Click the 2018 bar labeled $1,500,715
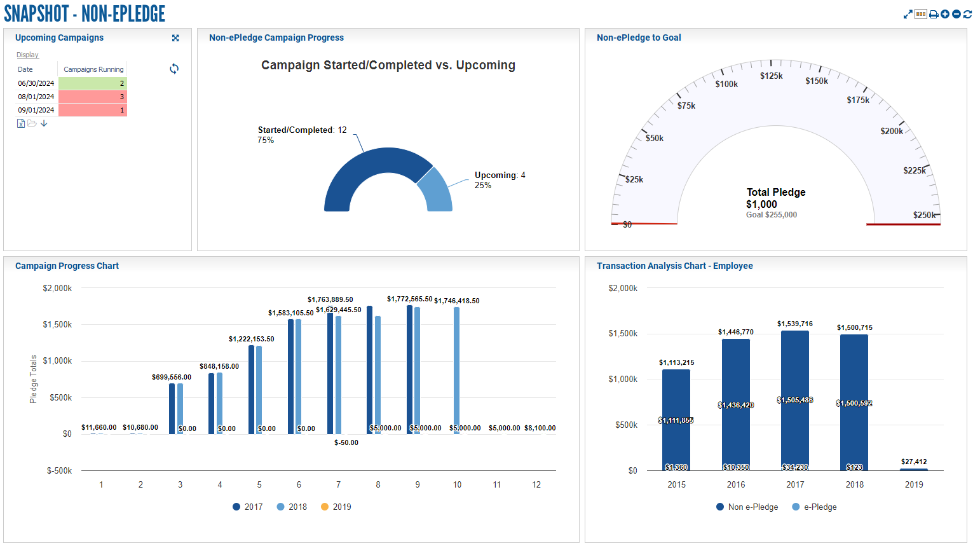 854,402
